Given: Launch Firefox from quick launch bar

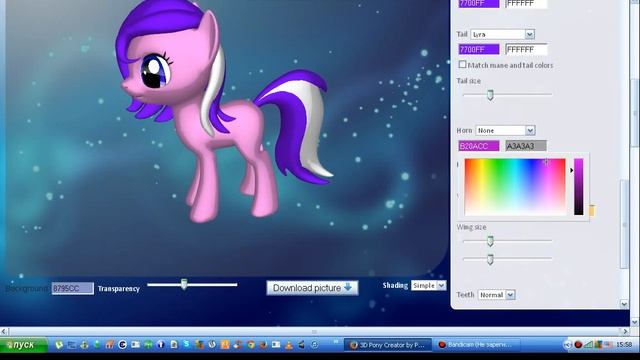Looking at the screenshot, I should (263, 345).
